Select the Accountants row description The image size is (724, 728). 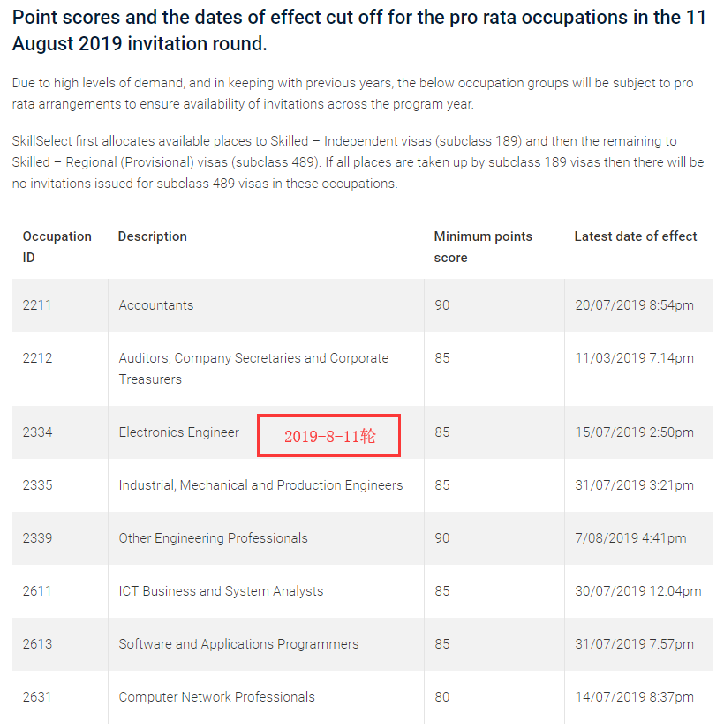click(156, 305)
